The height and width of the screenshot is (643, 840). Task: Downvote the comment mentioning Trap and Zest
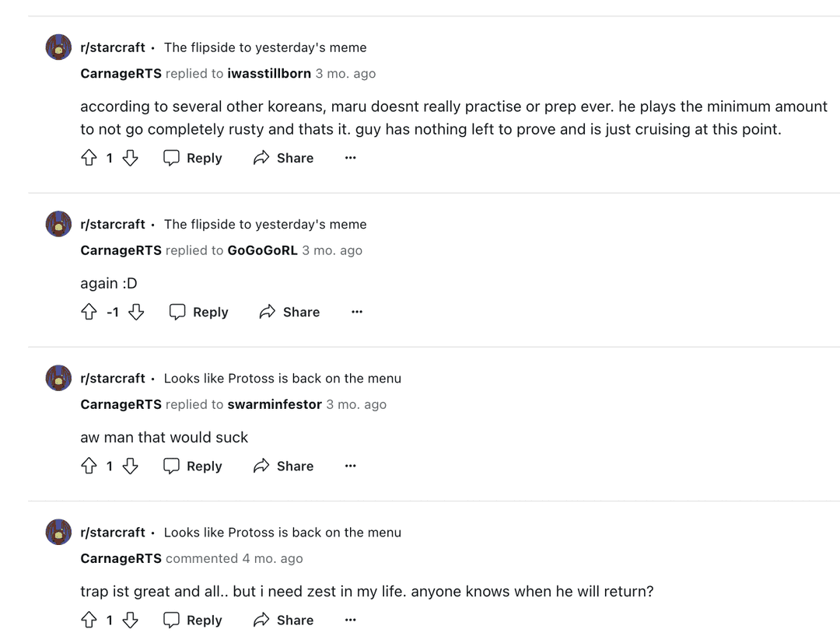(130, 620)
